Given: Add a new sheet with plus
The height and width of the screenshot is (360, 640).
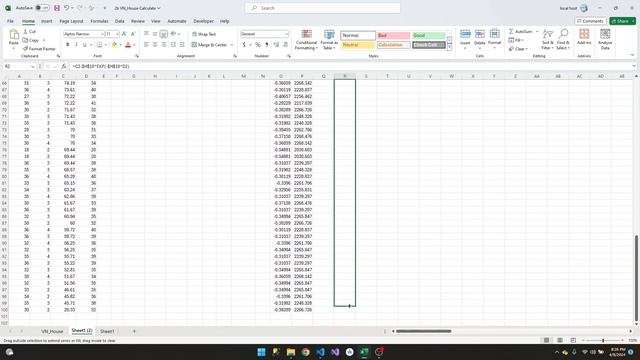Looking at the screenshot, I should pos(134,331).
